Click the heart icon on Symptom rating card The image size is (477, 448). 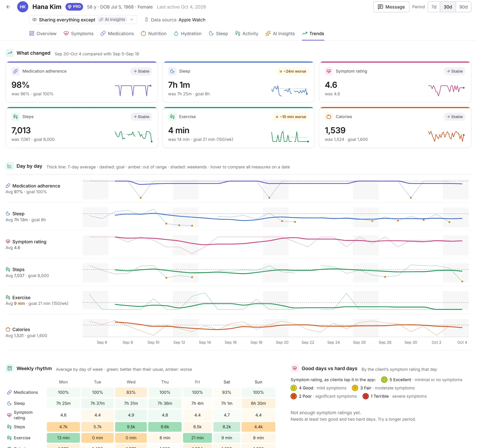click(329, 71)
